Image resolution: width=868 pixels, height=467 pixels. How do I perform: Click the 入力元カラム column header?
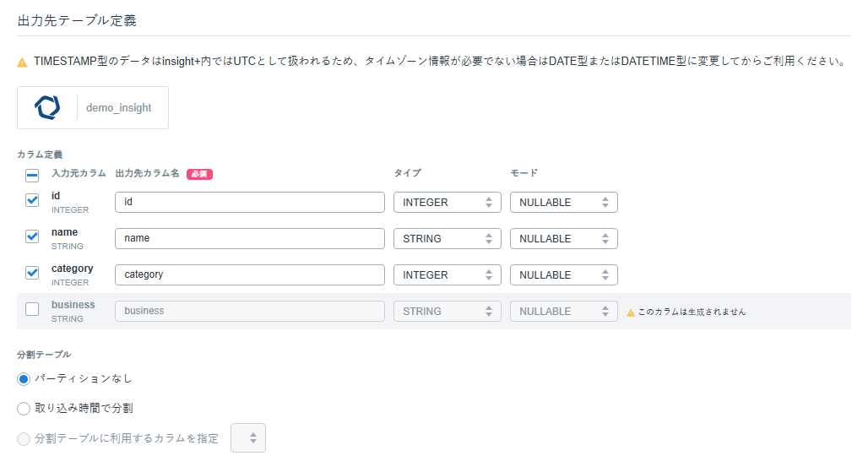[79, 173]
